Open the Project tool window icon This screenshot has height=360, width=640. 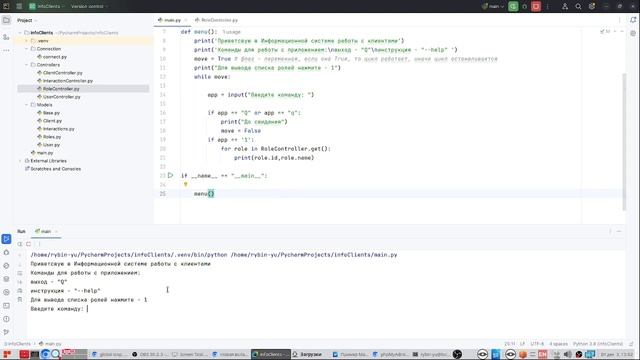pos(6,20)
